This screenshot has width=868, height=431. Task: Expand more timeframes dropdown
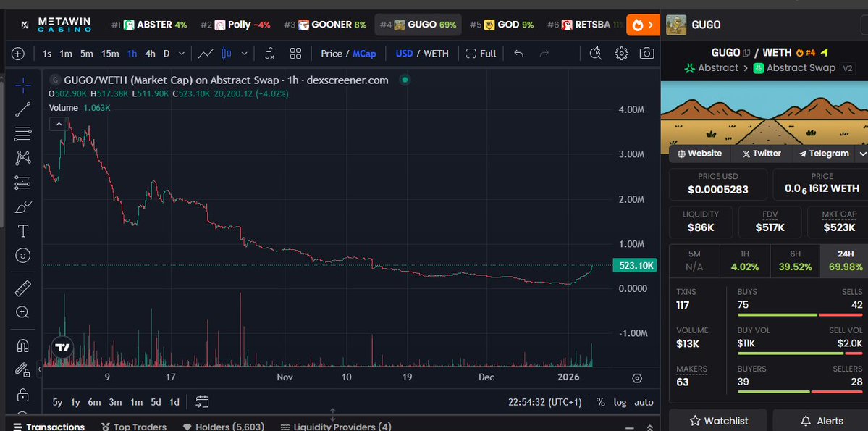tap(182, 54)
